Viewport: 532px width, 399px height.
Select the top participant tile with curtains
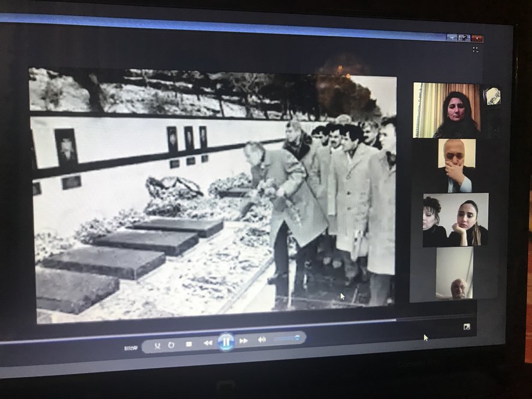click(x=447, y=110)
